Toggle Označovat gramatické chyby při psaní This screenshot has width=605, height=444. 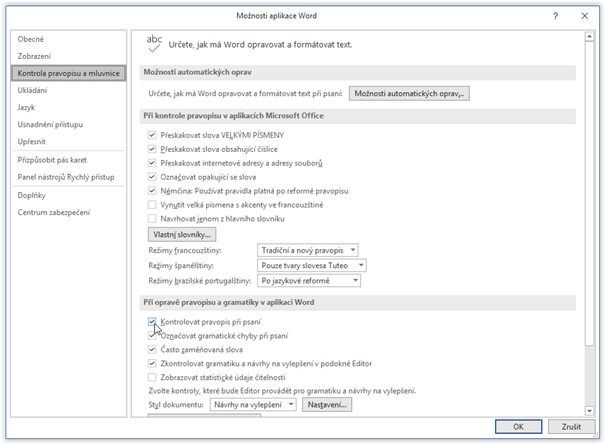click(x=152, y=336)
